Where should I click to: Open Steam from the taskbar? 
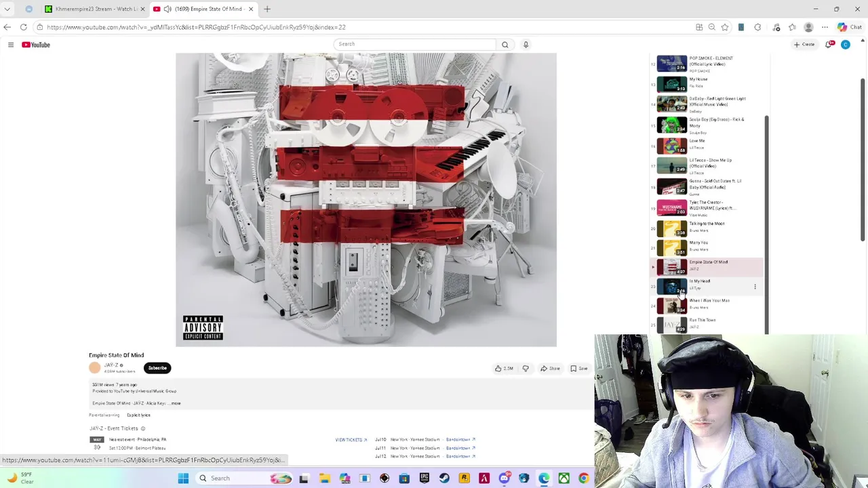click(444, 479)
